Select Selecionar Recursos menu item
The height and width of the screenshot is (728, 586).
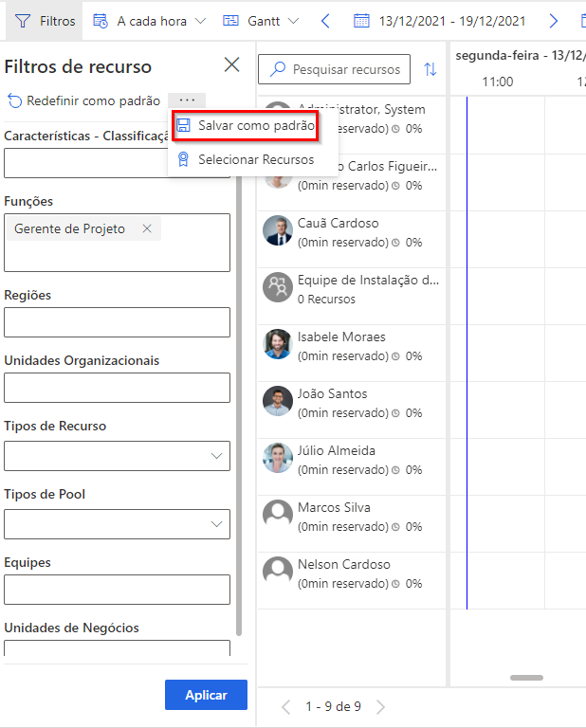tap(246, 159)
